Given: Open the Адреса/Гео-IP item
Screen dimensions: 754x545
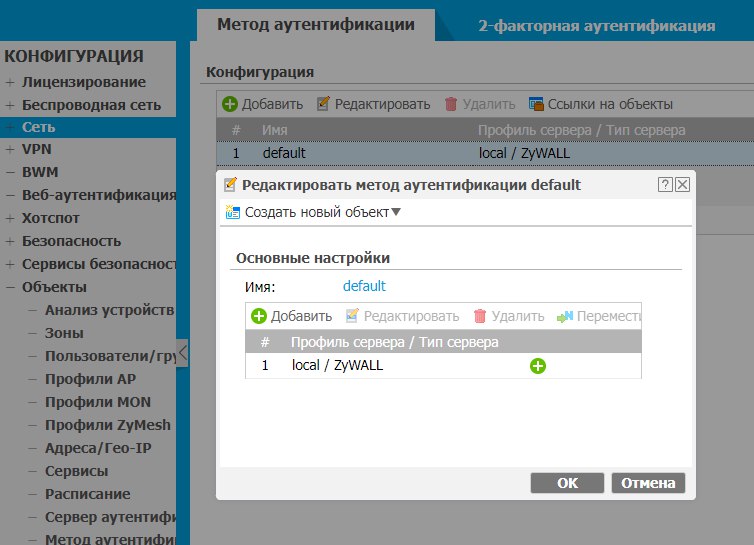Looking at the screenshot, I should 98,448.
